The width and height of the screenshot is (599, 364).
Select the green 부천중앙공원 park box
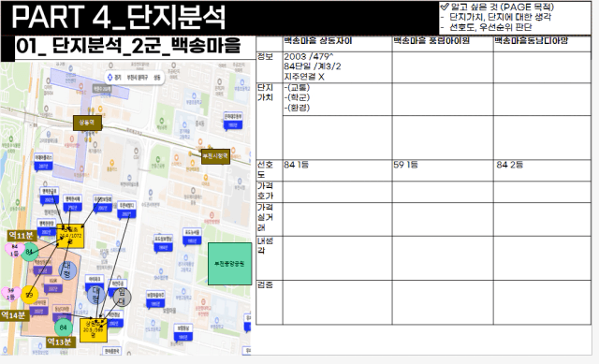[x=229, y=264]
